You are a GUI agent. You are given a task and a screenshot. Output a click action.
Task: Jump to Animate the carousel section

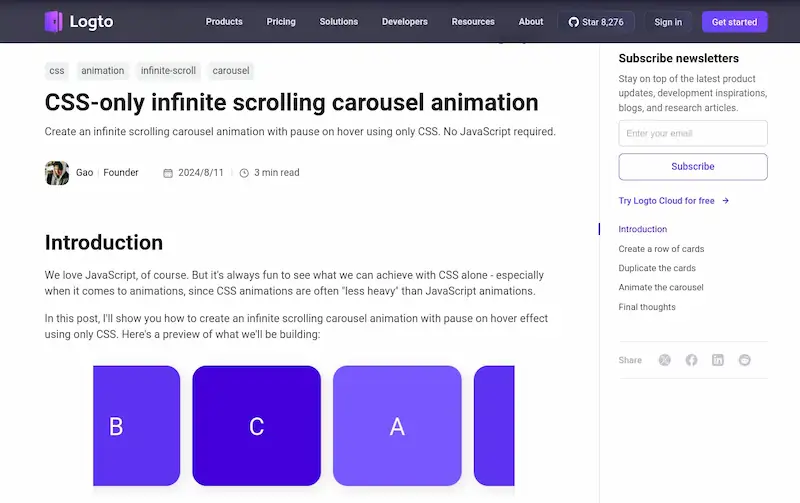point(661,287)
